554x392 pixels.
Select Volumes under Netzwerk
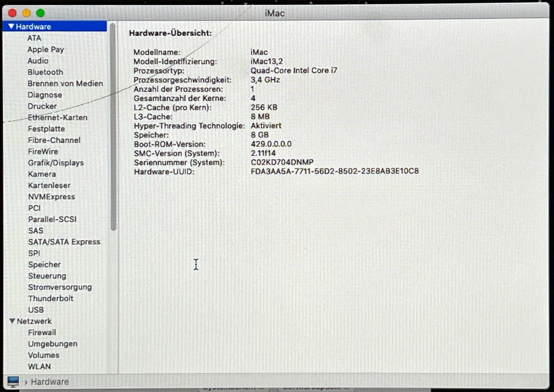[x=43, y=355]
